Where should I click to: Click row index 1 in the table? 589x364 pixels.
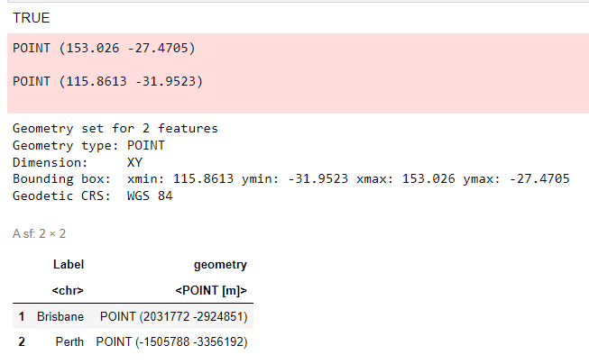point(20,317)
